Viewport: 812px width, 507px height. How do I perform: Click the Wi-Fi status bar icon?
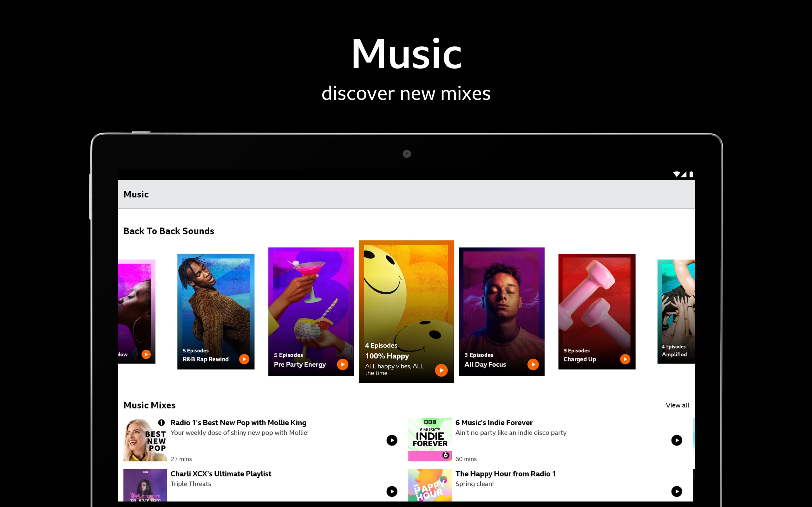click(677, 174)
